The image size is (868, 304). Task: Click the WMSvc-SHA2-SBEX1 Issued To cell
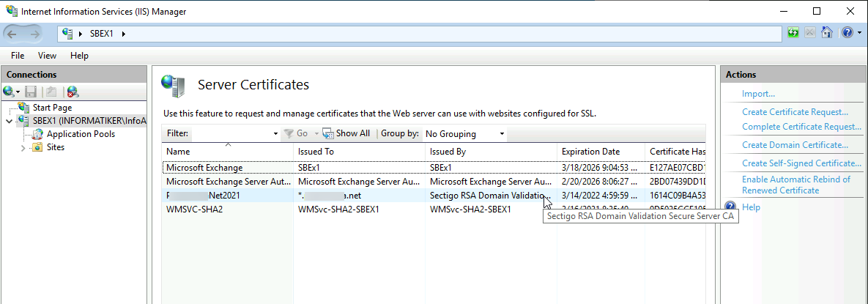coord(339,210)
